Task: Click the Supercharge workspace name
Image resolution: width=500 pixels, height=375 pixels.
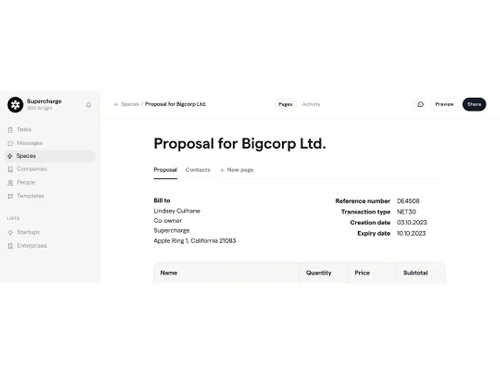Action: [x=44, y=101]
